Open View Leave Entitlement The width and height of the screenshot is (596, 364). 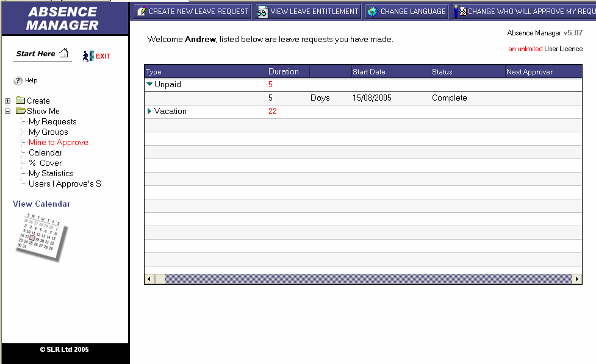point(308,12)
